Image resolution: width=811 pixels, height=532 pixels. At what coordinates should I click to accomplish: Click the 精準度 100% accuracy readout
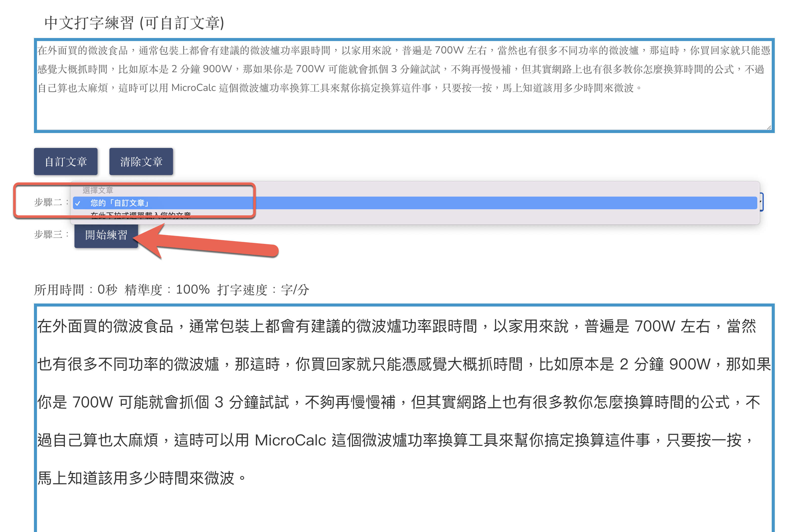[167, 290]
